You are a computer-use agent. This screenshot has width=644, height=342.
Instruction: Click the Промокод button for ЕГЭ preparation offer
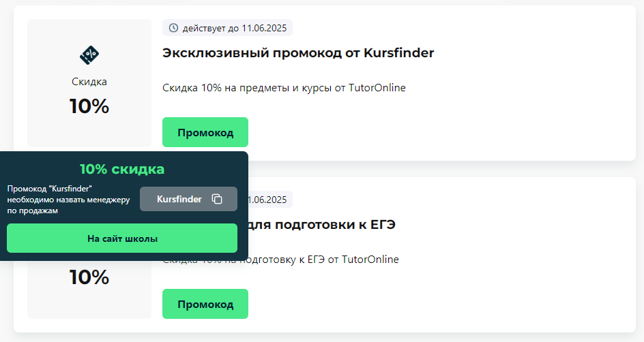[205, 304]
